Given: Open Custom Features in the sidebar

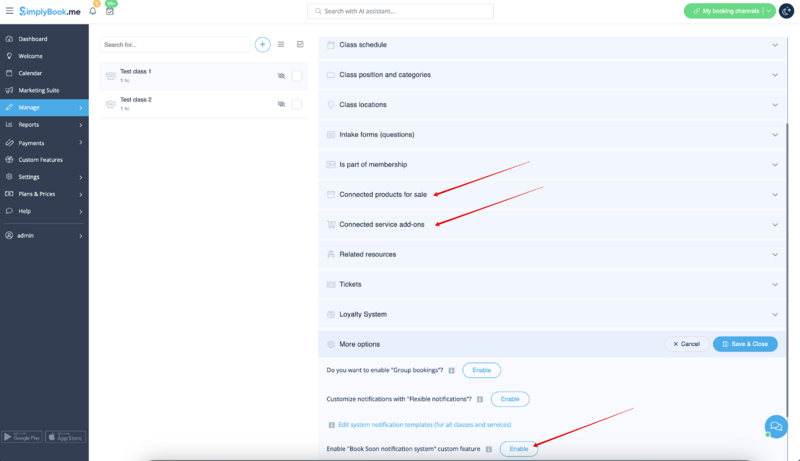Looking at the screenshot, I should pyautogui.click(x=42, y=159).
